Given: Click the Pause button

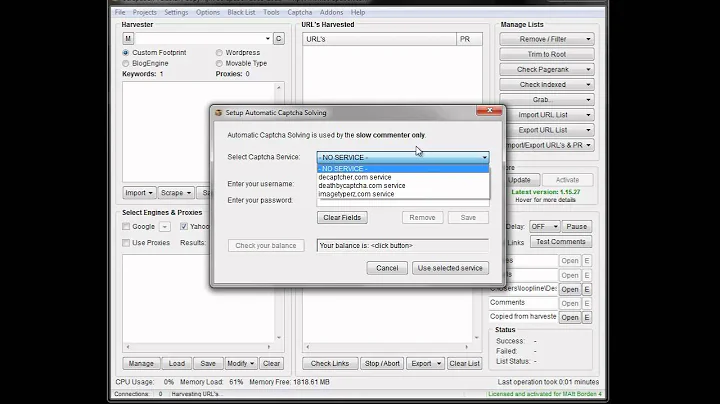Looking at the screenshot, I should click(576, 226).
